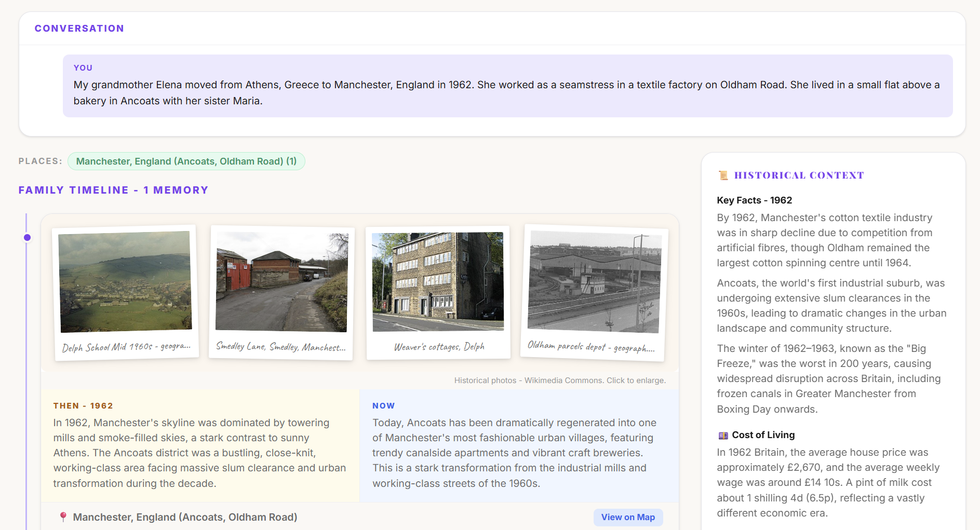The width and height of the screenshot is (980, 530).
Task: Open the View on Map button
Action: (x=628, y=517)
